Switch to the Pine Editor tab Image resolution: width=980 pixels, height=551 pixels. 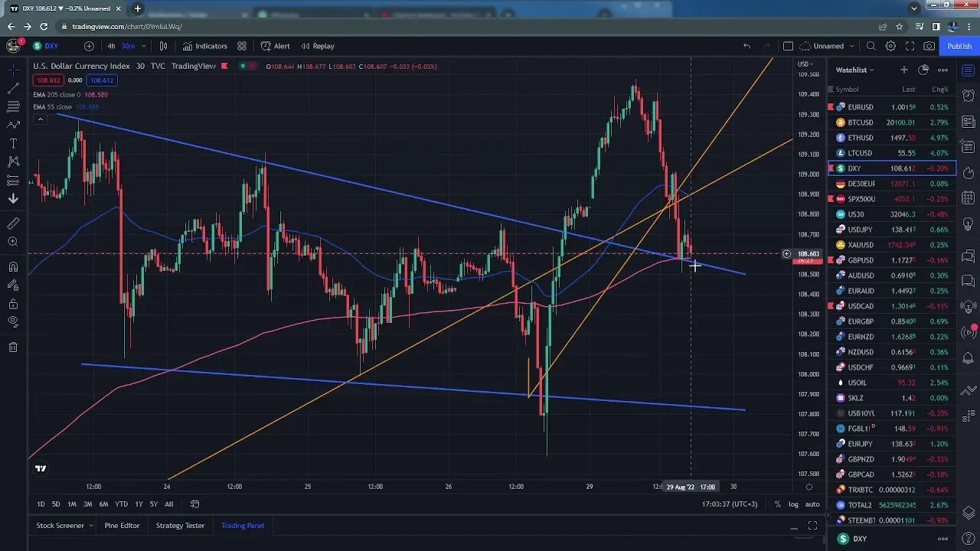tap(122, 526)
